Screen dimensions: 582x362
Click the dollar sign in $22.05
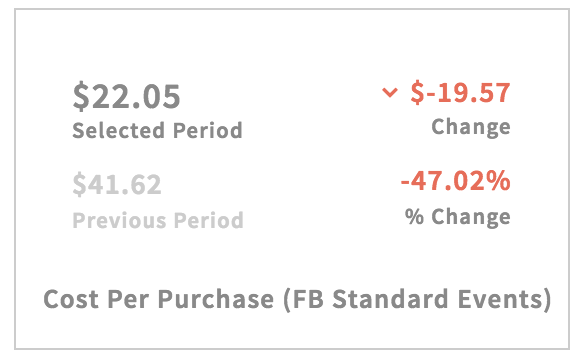(x=81, y=97)
